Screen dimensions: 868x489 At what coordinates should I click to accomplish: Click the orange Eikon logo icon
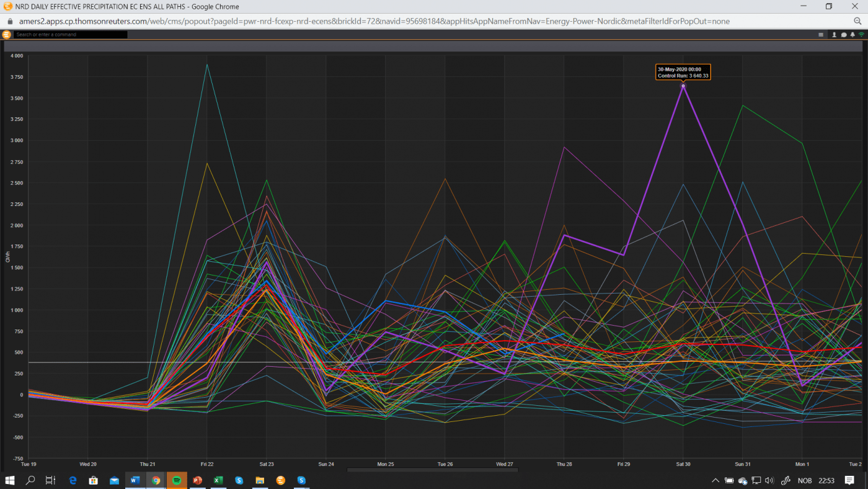click(7, 35)
